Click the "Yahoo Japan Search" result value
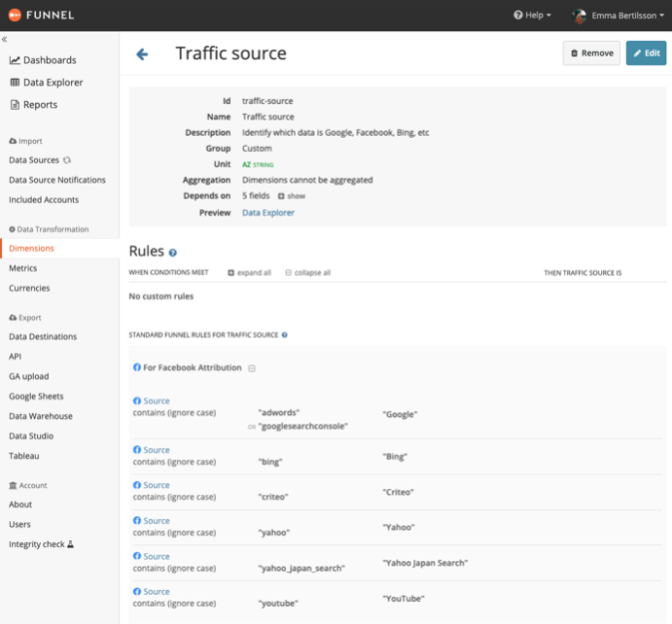The height and width of the screenshot is (624, 672). pos(425,563)
